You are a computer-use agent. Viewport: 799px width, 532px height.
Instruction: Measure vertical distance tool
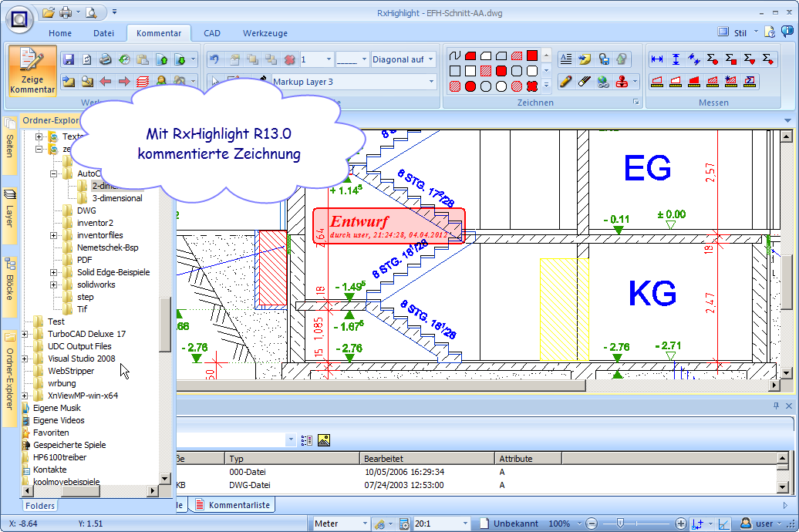click(676, 59)
